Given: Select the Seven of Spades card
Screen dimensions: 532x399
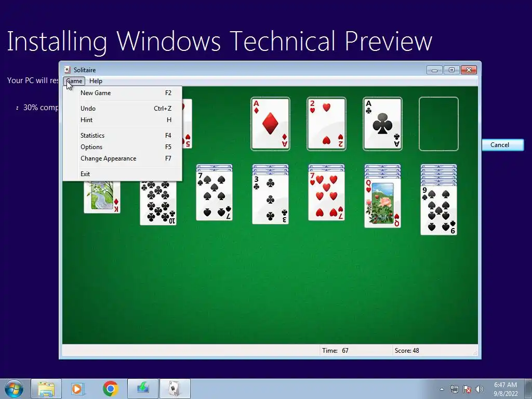Looking at the screenshot, I should click(x=215, y=196).
